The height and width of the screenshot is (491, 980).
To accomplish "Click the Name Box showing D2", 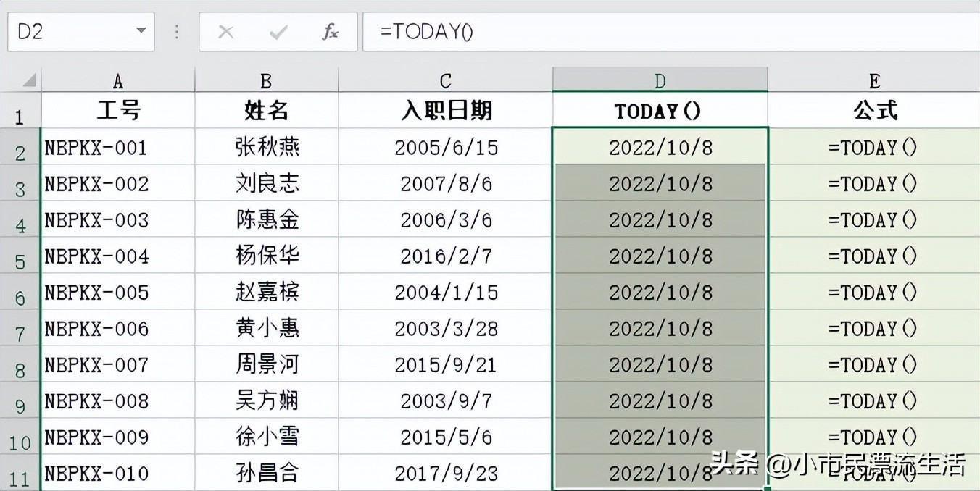I will 69,32.
